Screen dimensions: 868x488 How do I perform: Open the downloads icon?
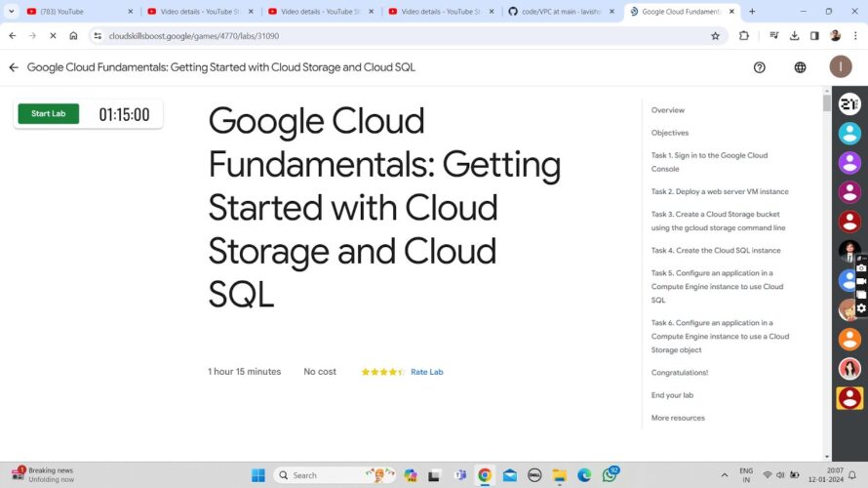795,36
